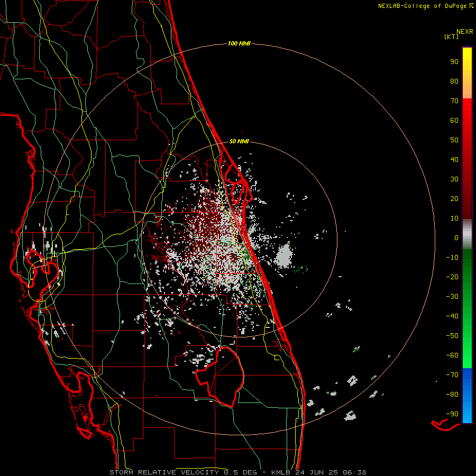Click the -50 value on the velocity scale
Screen dimensions: 476x476
[x=452, y=336]
